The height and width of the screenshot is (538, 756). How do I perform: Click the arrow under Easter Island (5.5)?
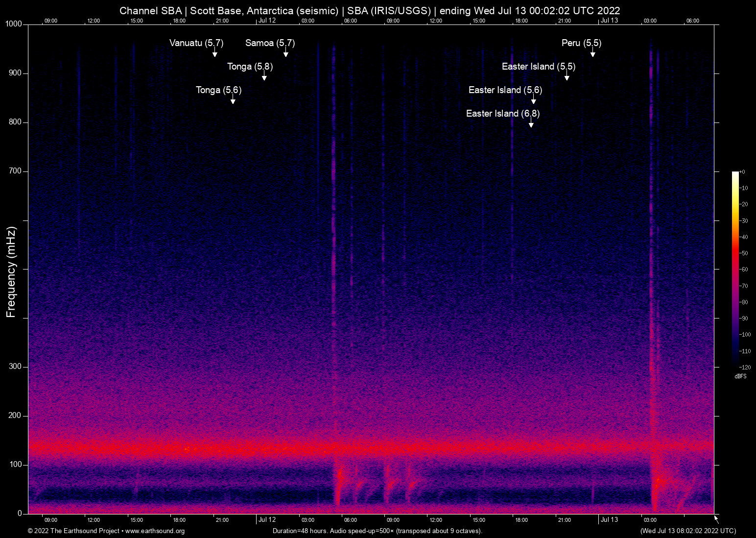point(567,77)
